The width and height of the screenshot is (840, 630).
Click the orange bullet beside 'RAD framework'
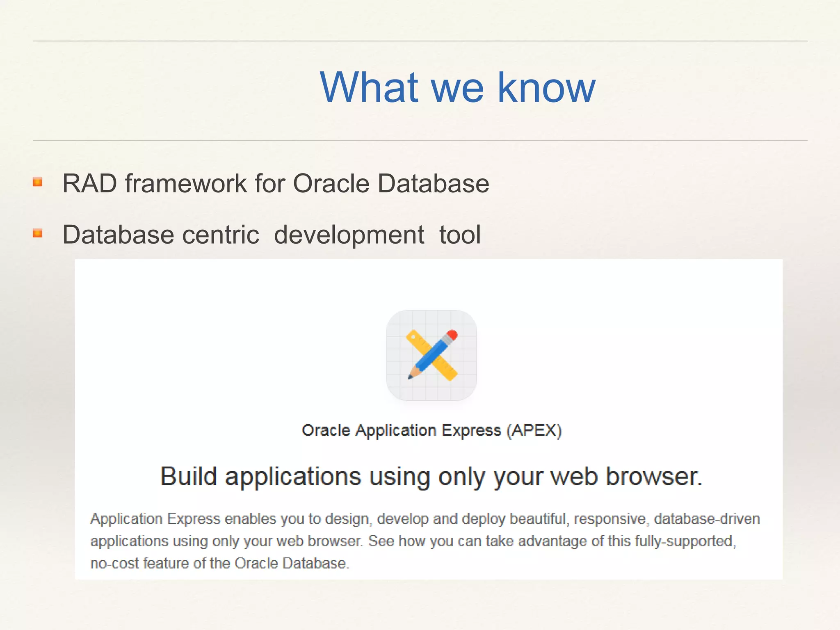pyautogui.click(x=38, y=182)
